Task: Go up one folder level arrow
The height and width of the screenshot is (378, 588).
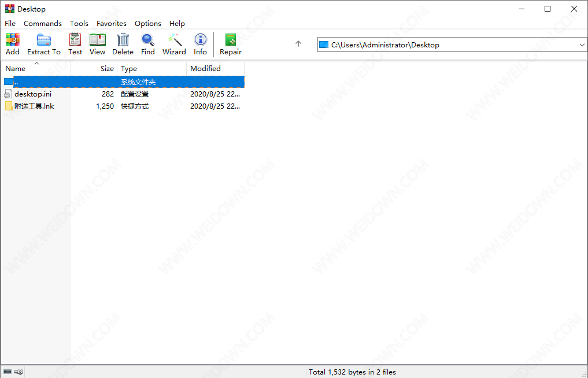Action: coord(298,44)
